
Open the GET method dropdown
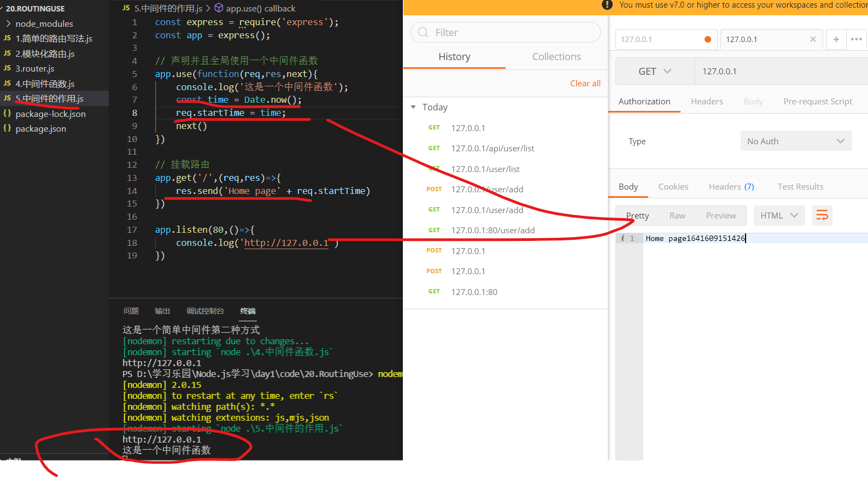tap(655, 72)
